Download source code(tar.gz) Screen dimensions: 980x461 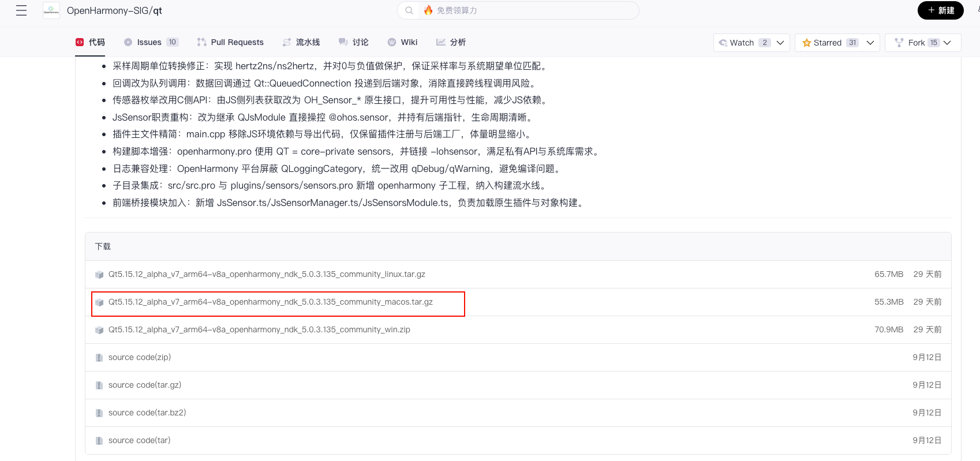tap(145, 385)
